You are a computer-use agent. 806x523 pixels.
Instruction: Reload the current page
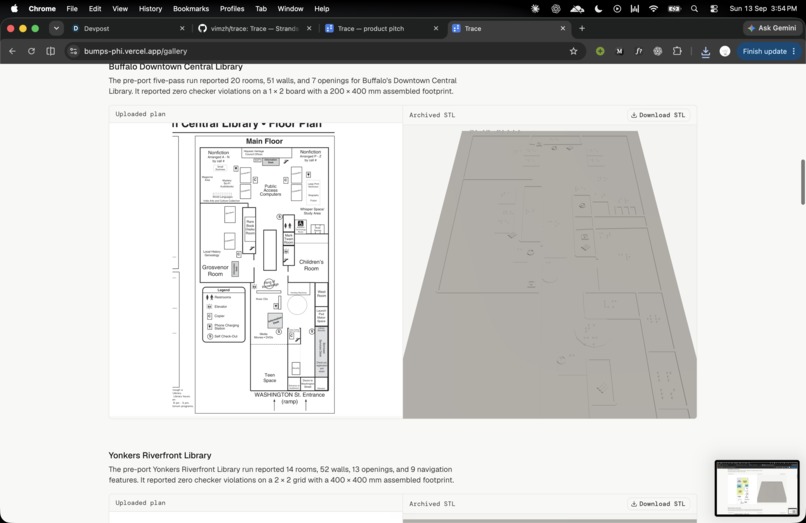(31, 51)
